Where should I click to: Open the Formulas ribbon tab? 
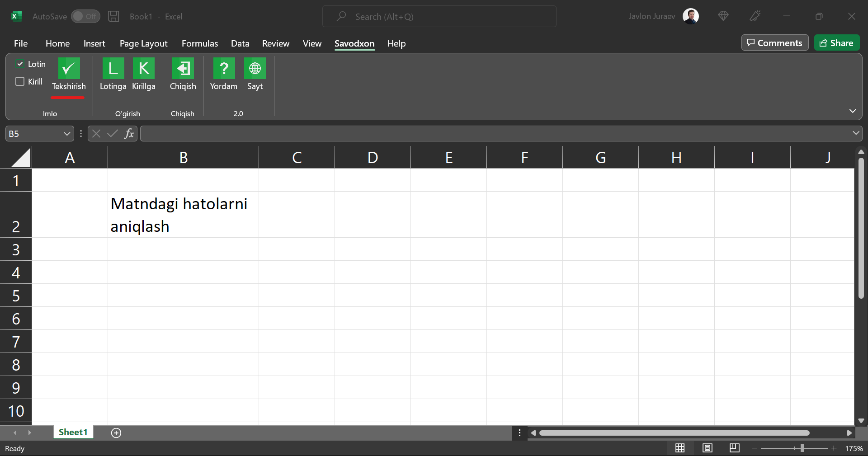coord(199,43)
